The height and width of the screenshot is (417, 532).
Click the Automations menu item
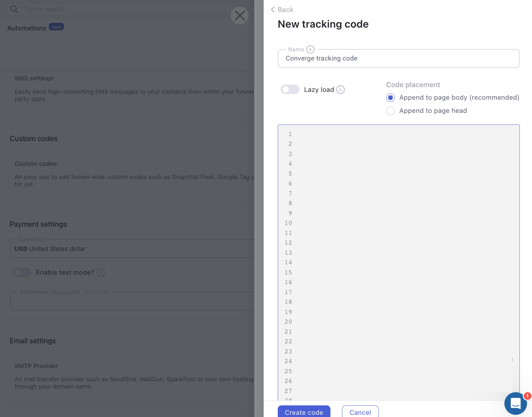coord(26,28)
